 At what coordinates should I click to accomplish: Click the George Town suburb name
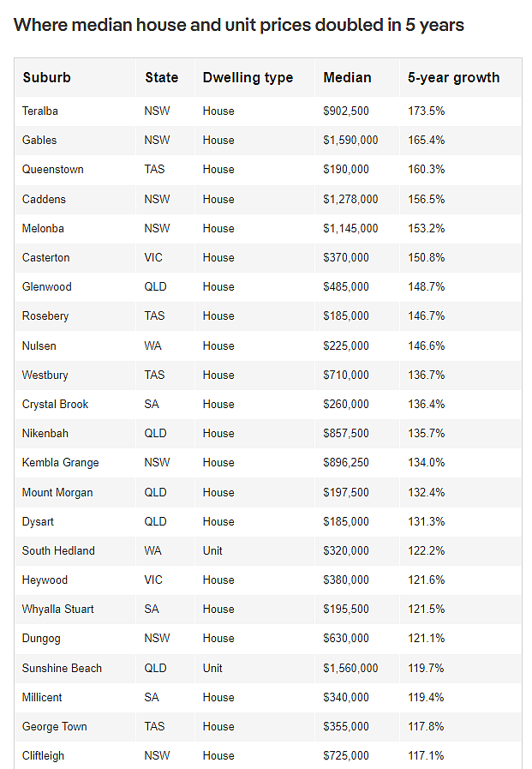tap(54, 726)
